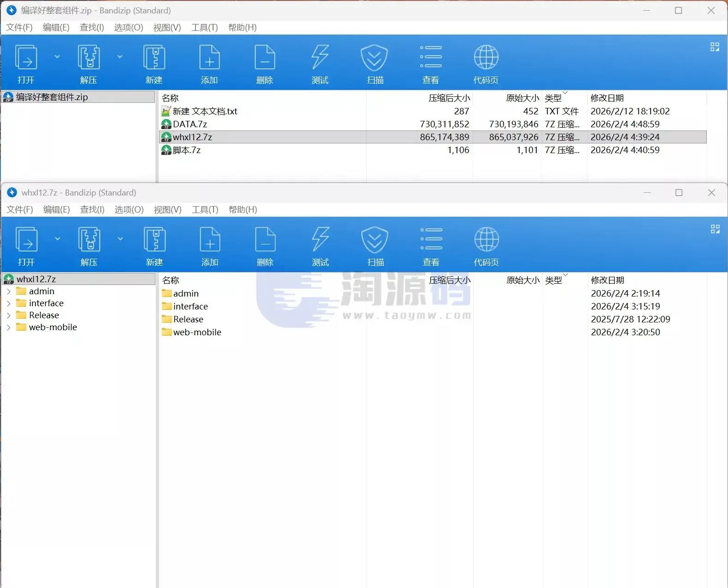Toggle toolbar layout grid icon in whxl12.7z window
The image size is (728, 588).
(715, 229)
